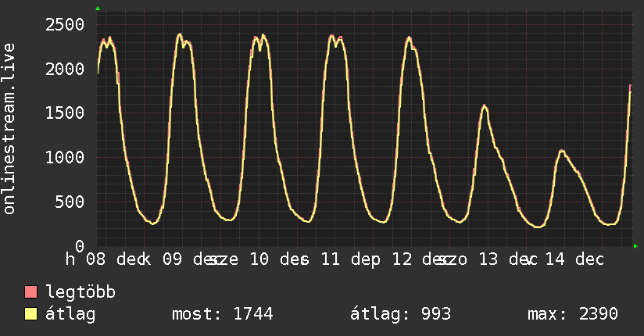
Task: Click the 1500 y-axis label
Action: (65, 113)
